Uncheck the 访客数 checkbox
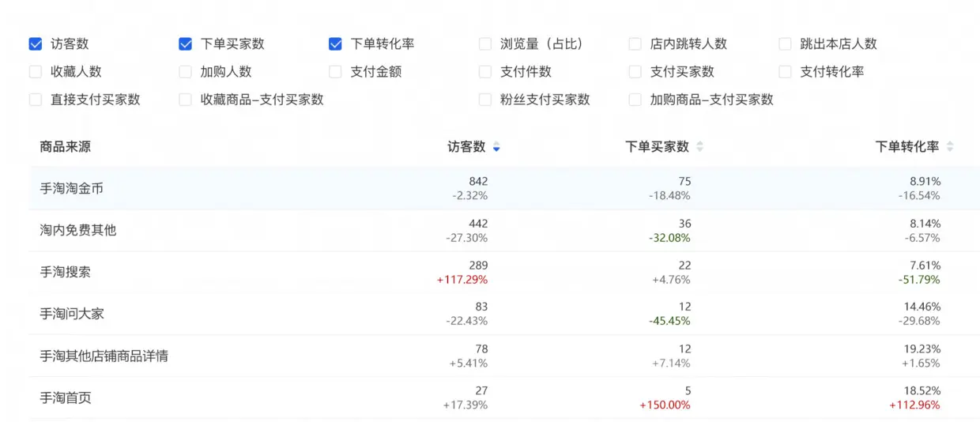This screenshot has width=980, height=422. [36, 44]
